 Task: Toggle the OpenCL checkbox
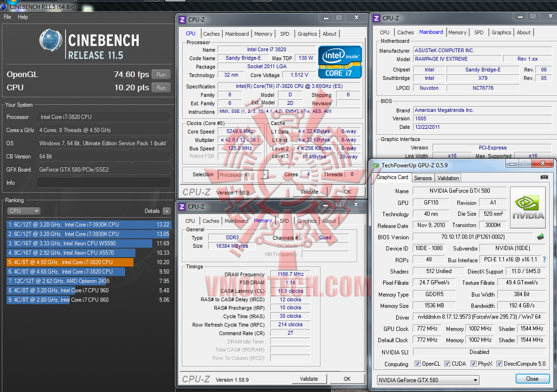[417, 364]
